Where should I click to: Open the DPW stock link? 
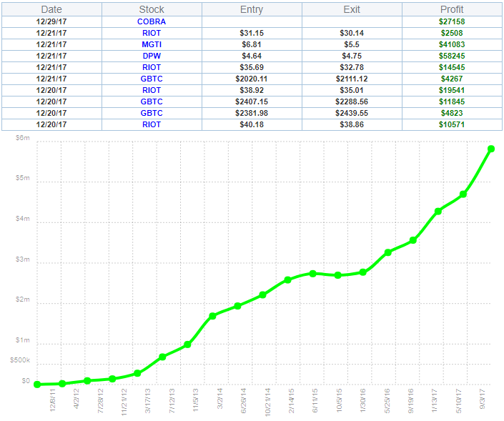152,56
